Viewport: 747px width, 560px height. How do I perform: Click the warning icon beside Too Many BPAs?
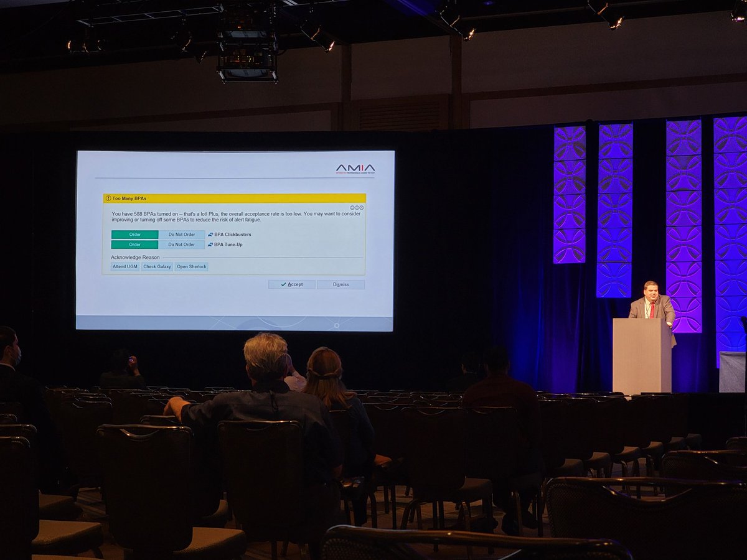coord(108,198)
